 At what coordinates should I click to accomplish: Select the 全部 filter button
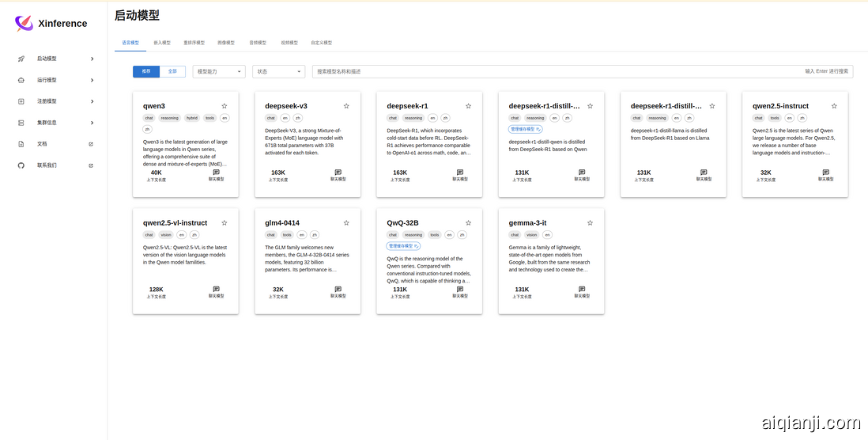pos(172,71)
